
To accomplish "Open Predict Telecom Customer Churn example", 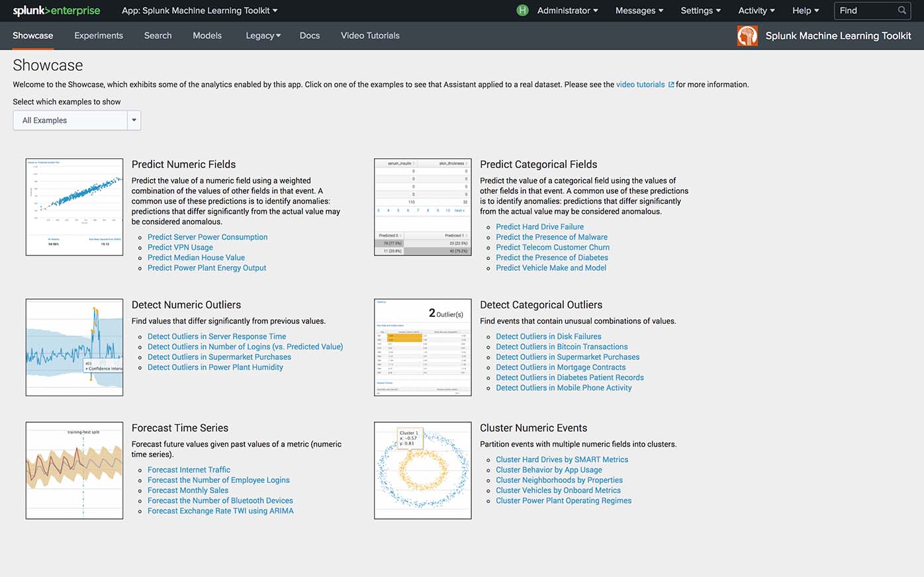I will (x=553, y=247).
